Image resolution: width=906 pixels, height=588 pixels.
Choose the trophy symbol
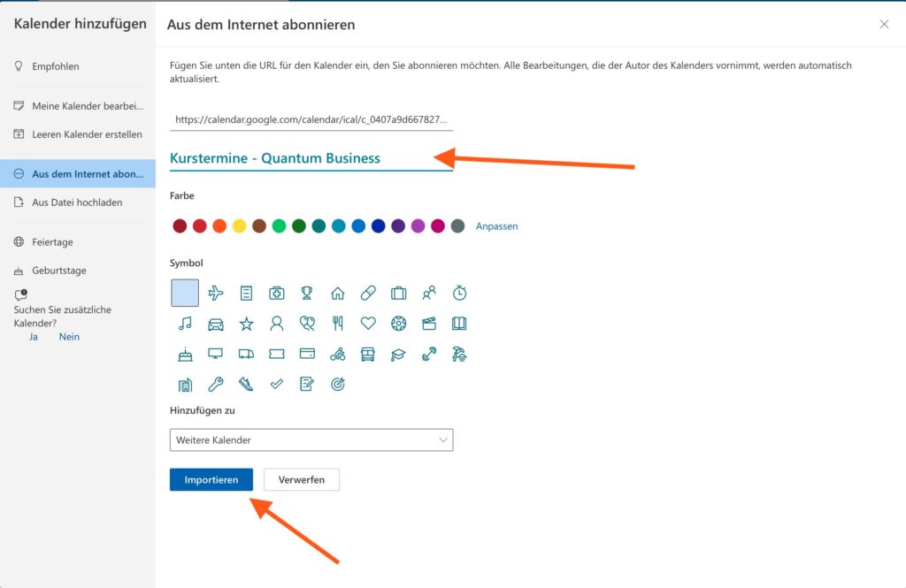(307, 293)
